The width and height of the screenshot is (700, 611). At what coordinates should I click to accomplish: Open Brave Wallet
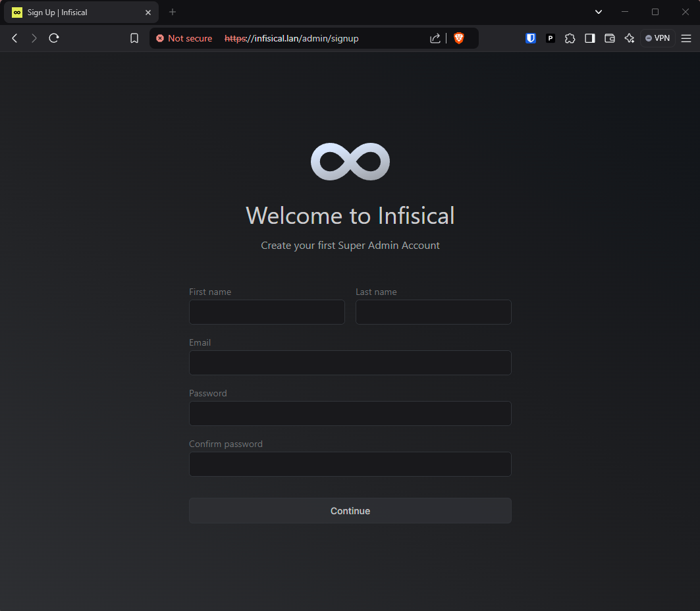tap(609, 38)
